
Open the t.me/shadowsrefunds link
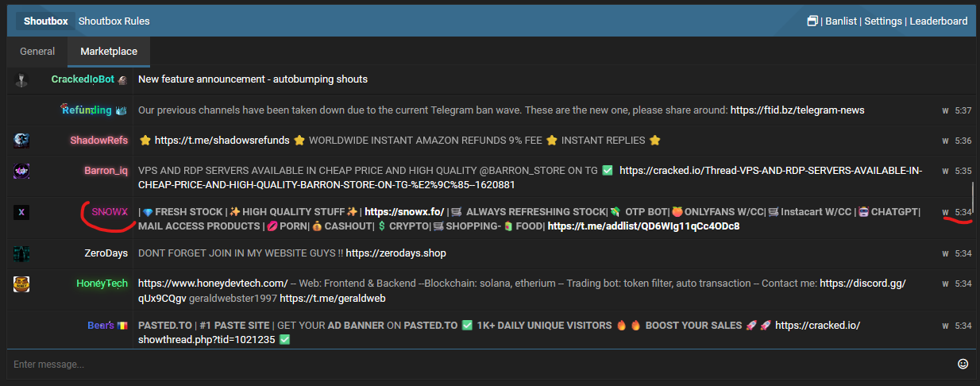(222, 141)
